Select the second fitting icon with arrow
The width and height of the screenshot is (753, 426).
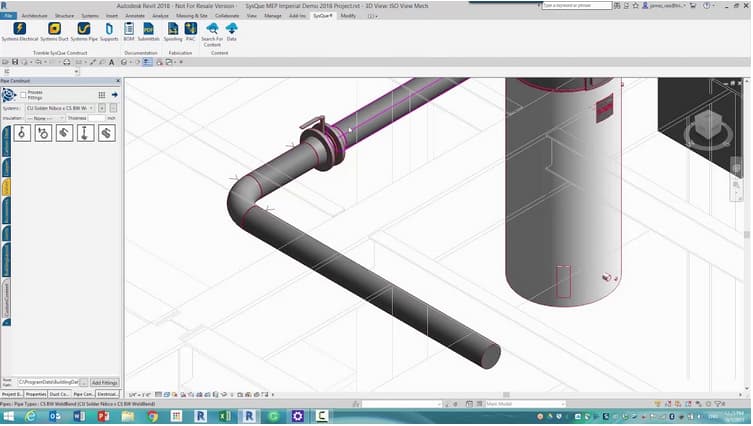tap(43, 133)
